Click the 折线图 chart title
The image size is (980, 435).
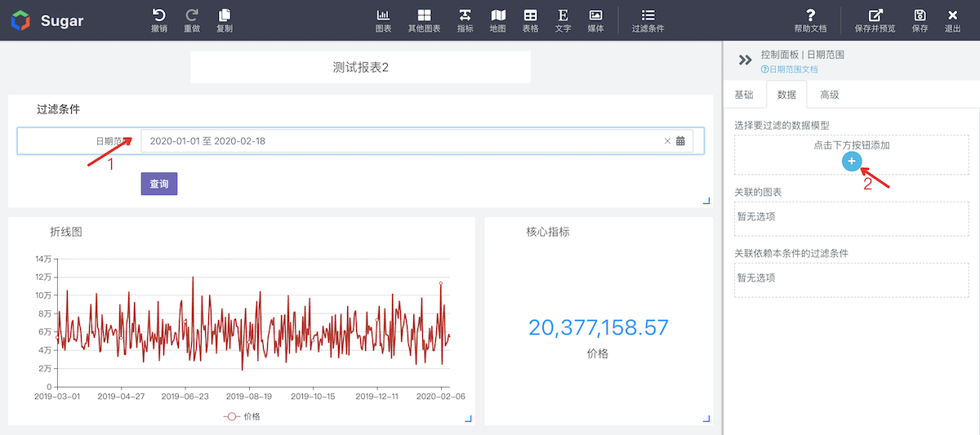pyautogui.click(x=66, y=232)
